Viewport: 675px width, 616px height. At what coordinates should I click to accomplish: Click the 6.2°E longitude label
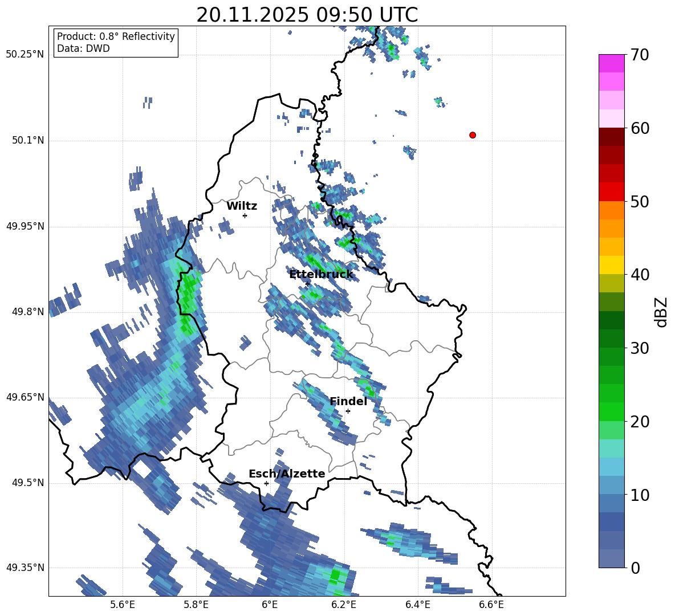pyautogui.click(x=344, y=605)
